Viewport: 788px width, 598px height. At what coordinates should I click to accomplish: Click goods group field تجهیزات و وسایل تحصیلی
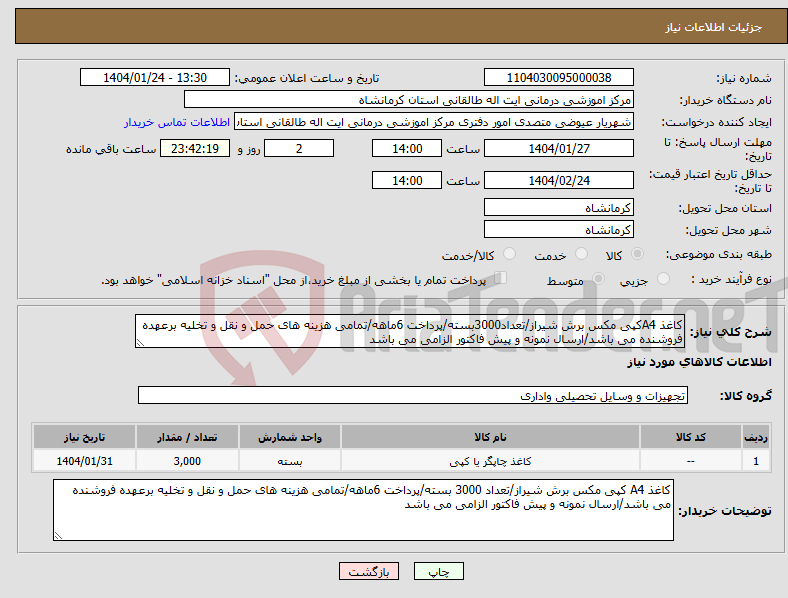coord(413,395)
